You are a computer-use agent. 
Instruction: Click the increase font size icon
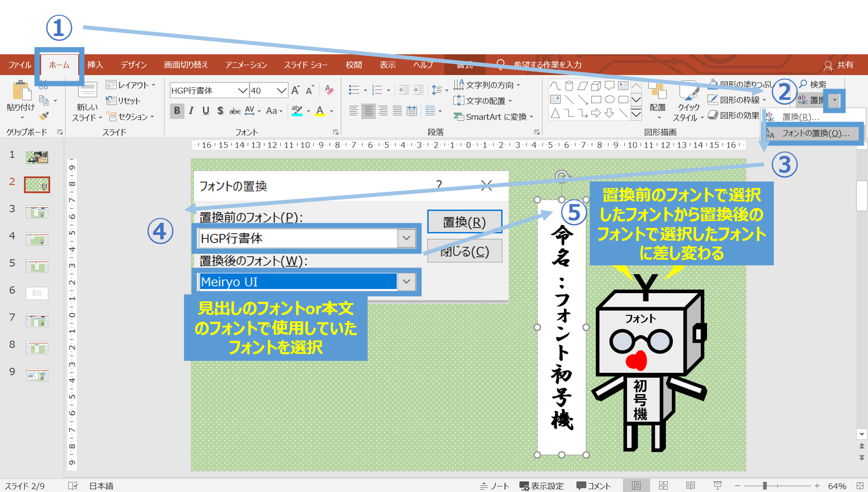coord(296,90)
